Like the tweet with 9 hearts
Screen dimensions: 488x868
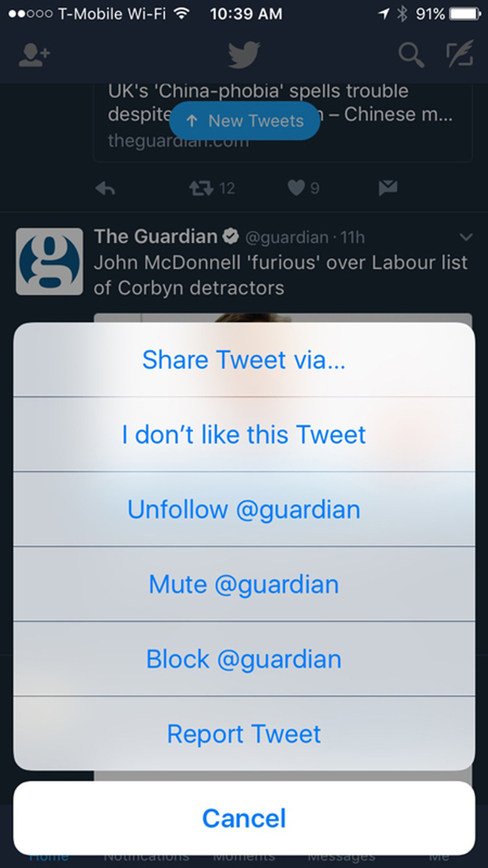(x=296, y=189)
